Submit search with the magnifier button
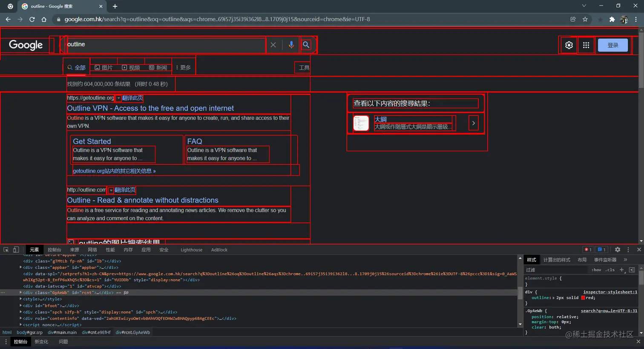Screen dimensions: 644x349 click(306, 45)
